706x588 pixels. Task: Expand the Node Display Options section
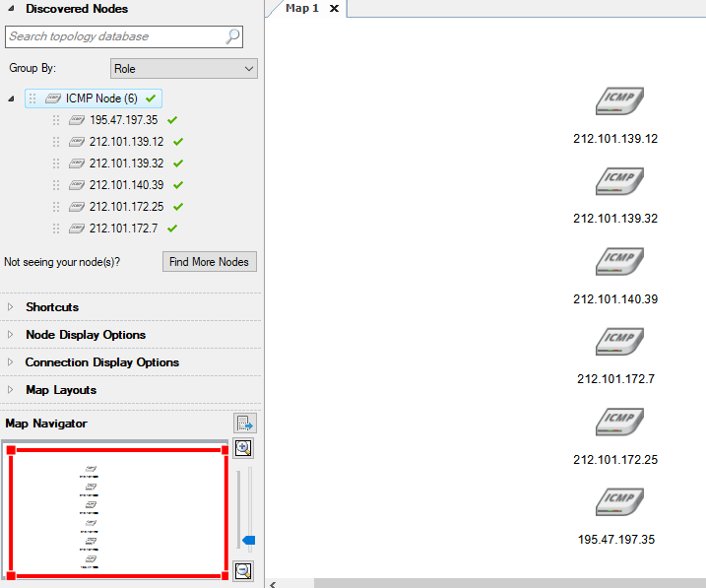(86, 335)
